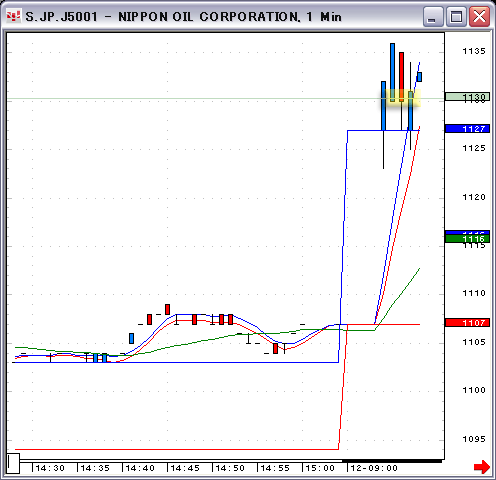This screenshot has height=480, width=496.
Task: Minimize the Nippon Oil chart window
Action: [x=432, y=16]
